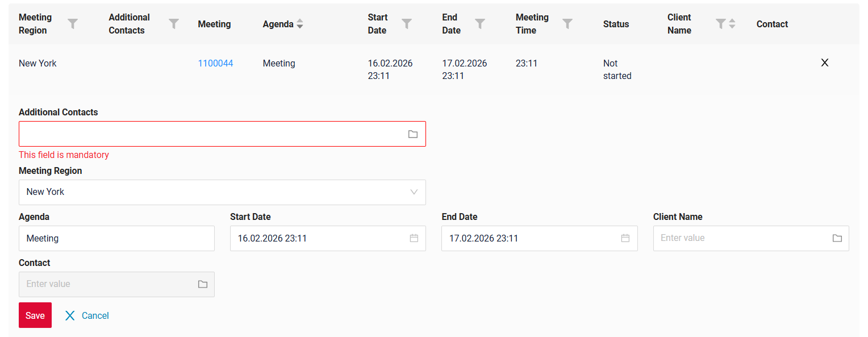The image size is (868, 337).
Task: Filter the Meeting Region column
Action: point(73,23)
